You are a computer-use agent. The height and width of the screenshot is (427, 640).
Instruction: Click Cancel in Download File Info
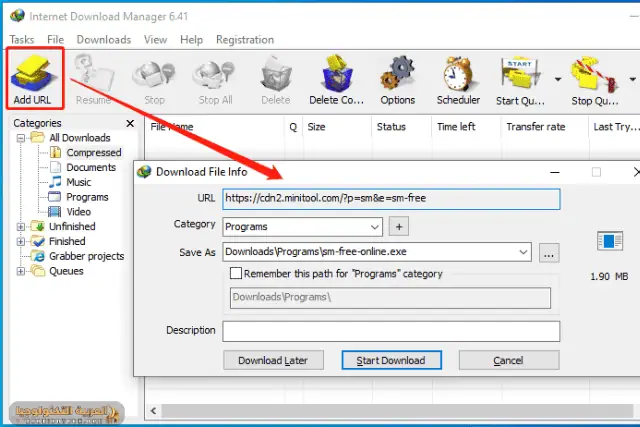[509, 360]
